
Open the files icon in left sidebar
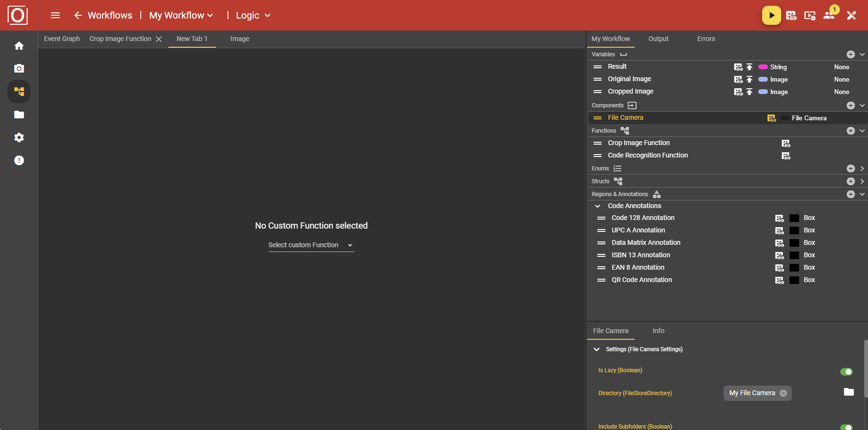pyautogui.click(x=19, y=115)
